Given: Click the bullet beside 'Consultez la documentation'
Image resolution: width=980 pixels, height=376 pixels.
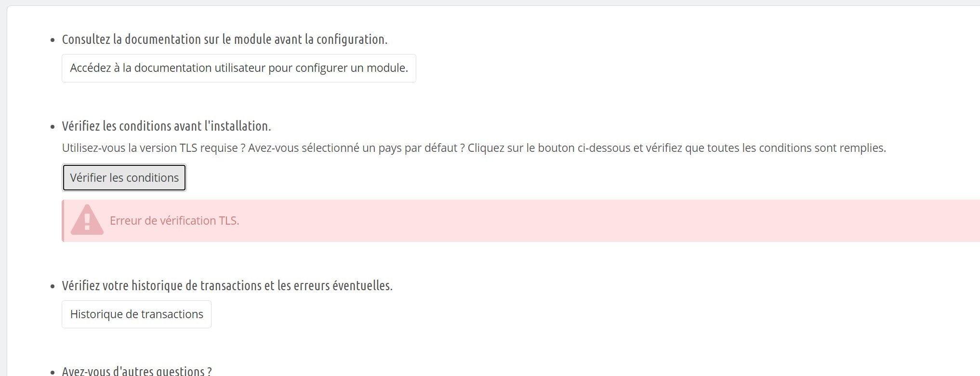Looking at the screenshot, I should tap(53, 40).
